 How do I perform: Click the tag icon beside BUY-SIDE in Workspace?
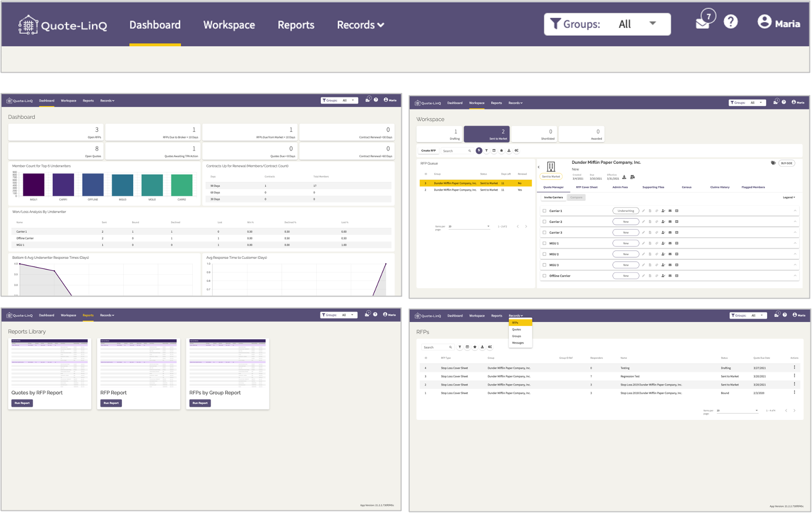pyautogui.click(x=773, y=163)
